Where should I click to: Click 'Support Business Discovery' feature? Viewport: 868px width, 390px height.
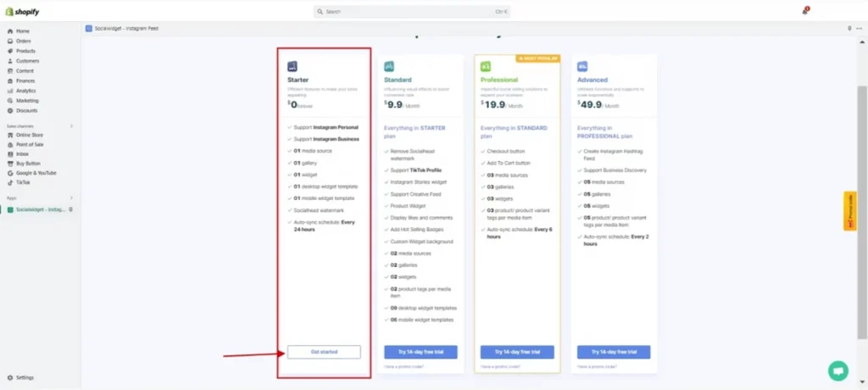pos(615,170)
